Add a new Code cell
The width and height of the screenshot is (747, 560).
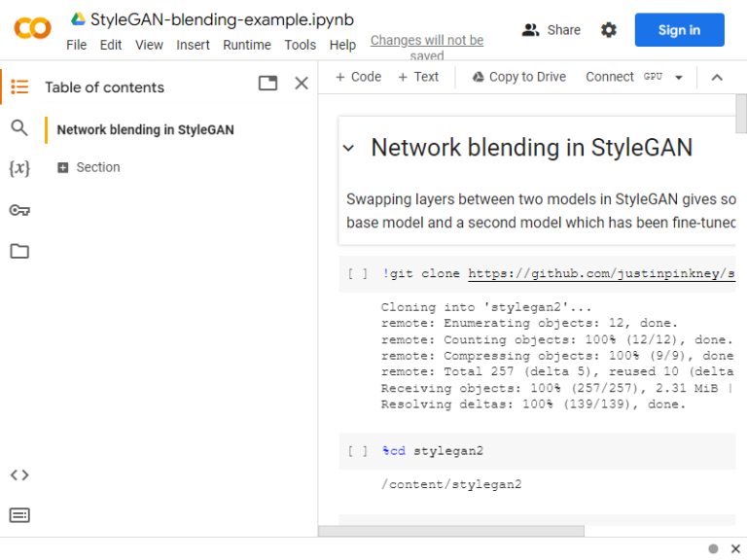click(358, 77)
